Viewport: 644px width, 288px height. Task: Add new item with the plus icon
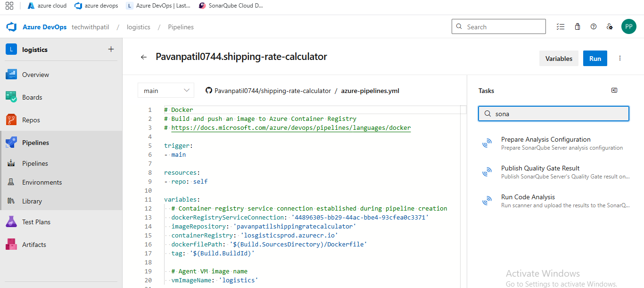click(x=111, y=49)
